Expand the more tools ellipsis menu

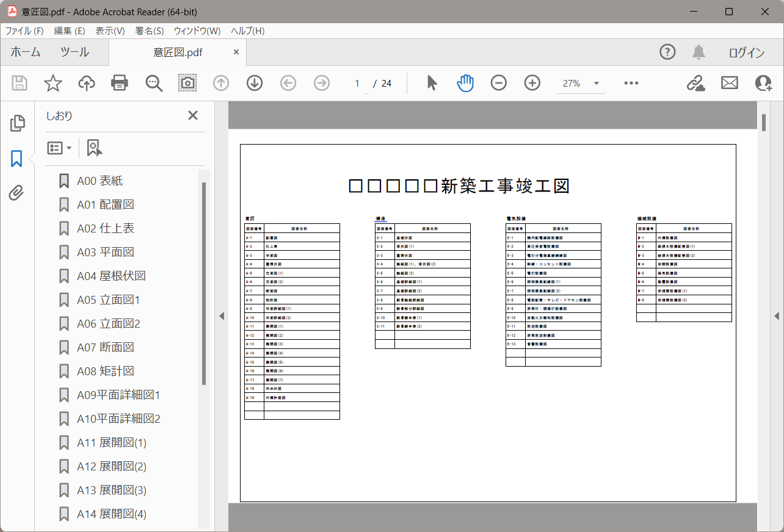[631, 83]
